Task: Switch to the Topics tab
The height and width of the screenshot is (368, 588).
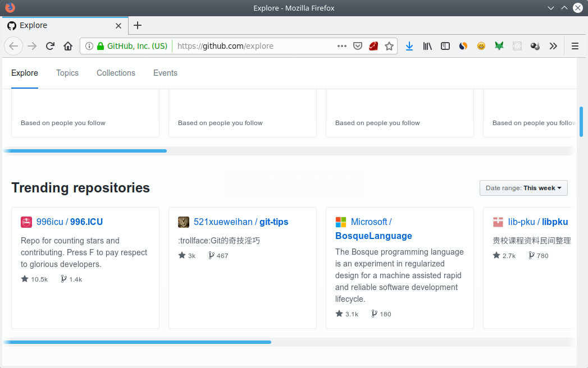Action: coord(67,73)
